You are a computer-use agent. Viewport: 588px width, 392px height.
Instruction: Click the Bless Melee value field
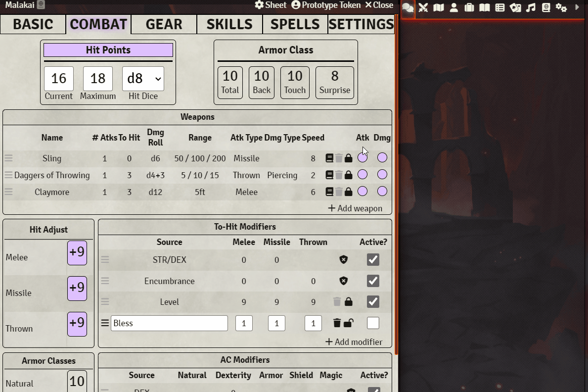coord(244,323)
